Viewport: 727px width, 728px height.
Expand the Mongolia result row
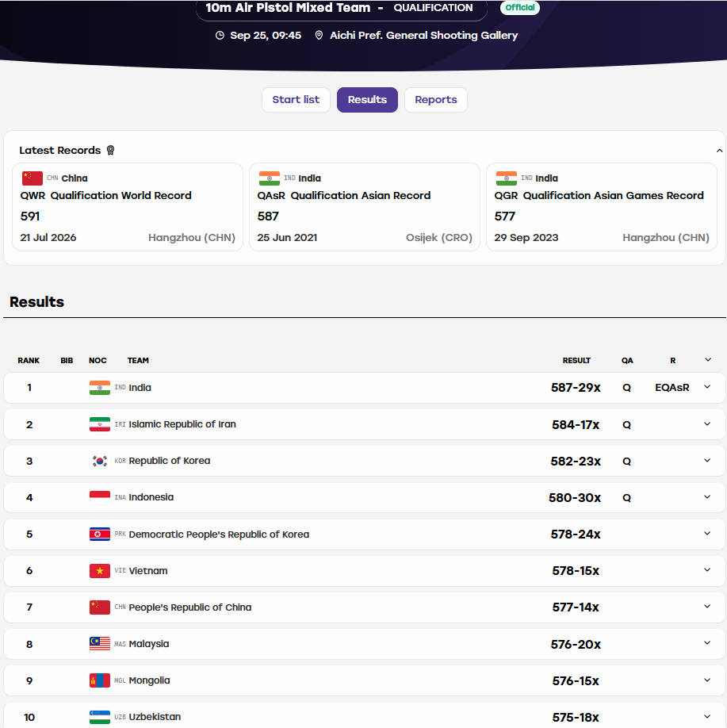(707, 680)
